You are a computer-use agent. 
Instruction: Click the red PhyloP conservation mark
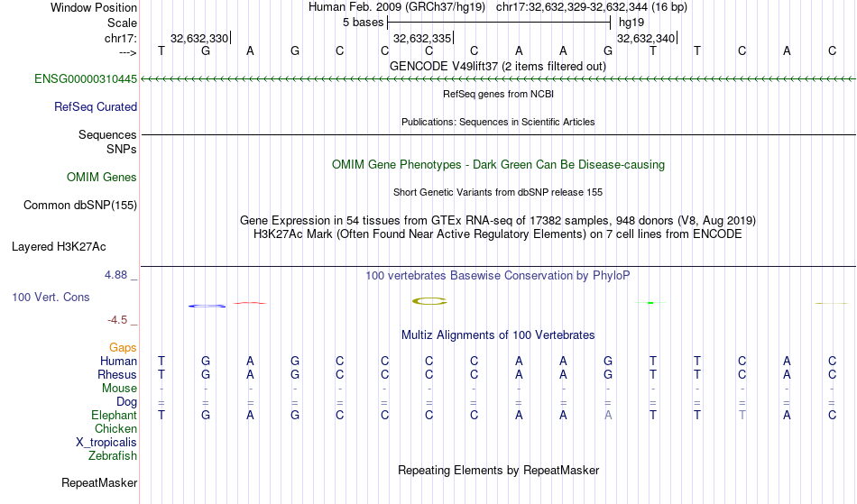point(250,303)
